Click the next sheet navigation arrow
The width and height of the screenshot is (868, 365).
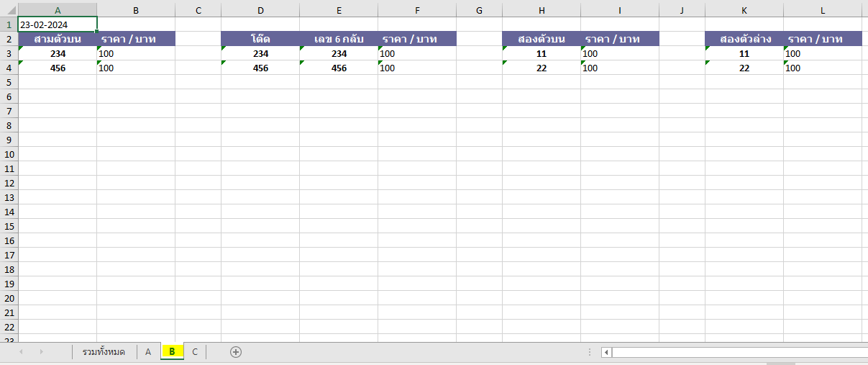pyautogui.click(x=41, y=352)
